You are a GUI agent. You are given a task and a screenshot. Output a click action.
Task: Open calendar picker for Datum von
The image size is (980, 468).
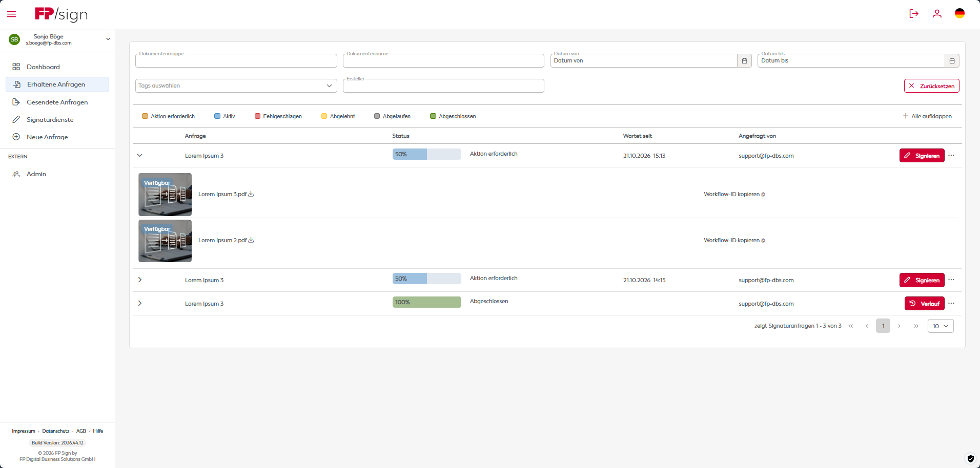pos(744,60)
